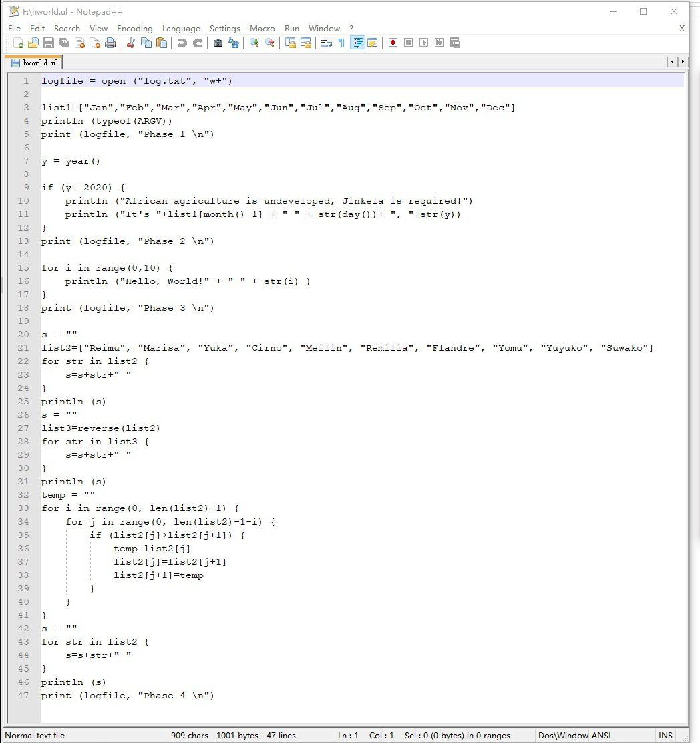The height and width of the screenshot is (743, 700).
Task: Open the Search menu
Action: coord(67,29)
